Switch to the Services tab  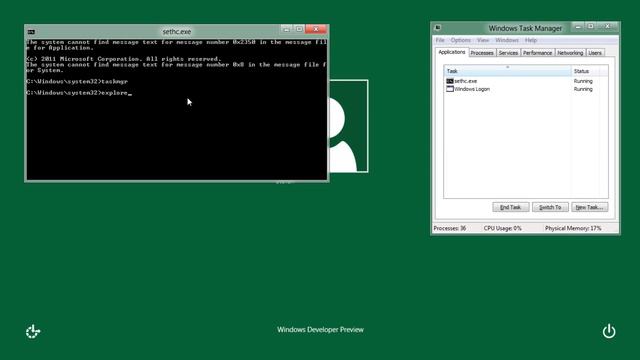(x=508, y=53)
